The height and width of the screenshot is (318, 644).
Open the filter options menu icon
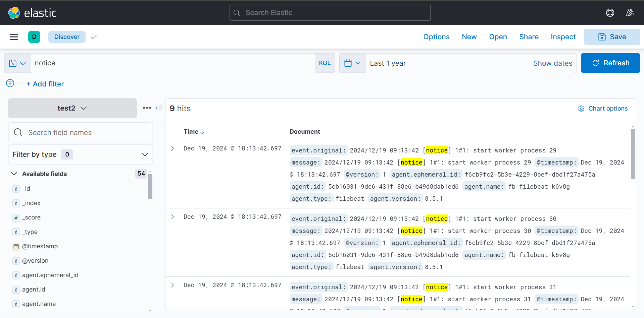click(10, 83)
